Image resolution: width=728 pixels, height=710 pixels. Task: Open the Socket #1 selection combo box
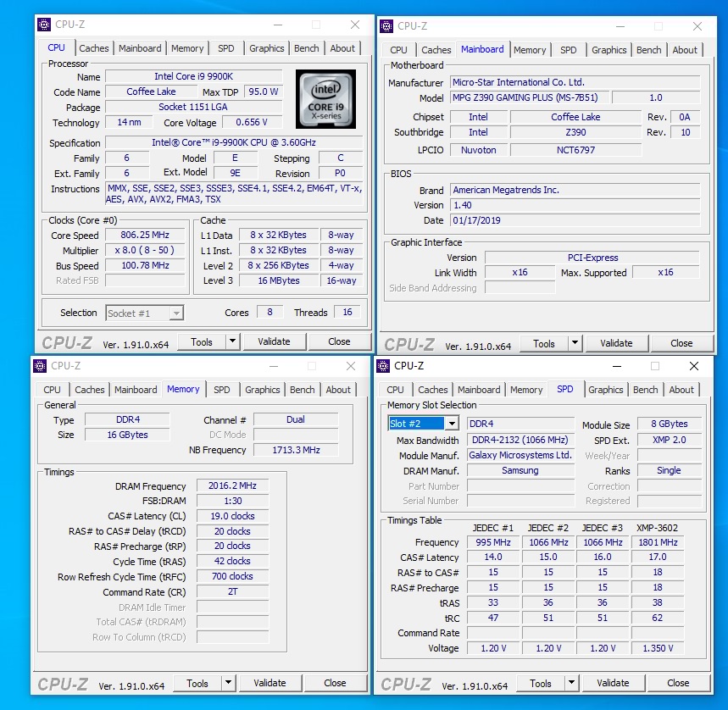click(175, 313)
